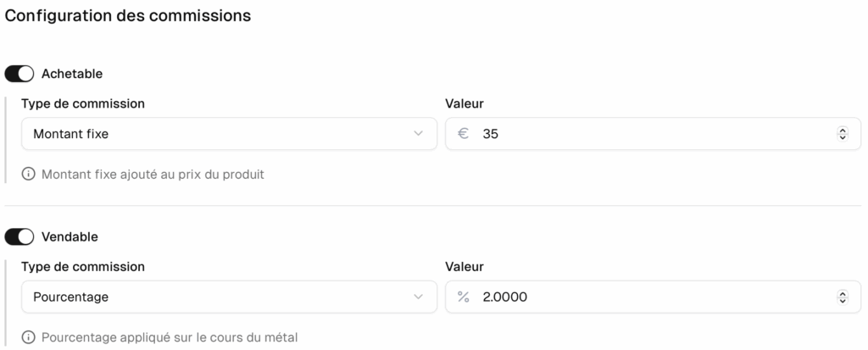Open the Montant fixe commission type dropdown

(x=229, y=133)
